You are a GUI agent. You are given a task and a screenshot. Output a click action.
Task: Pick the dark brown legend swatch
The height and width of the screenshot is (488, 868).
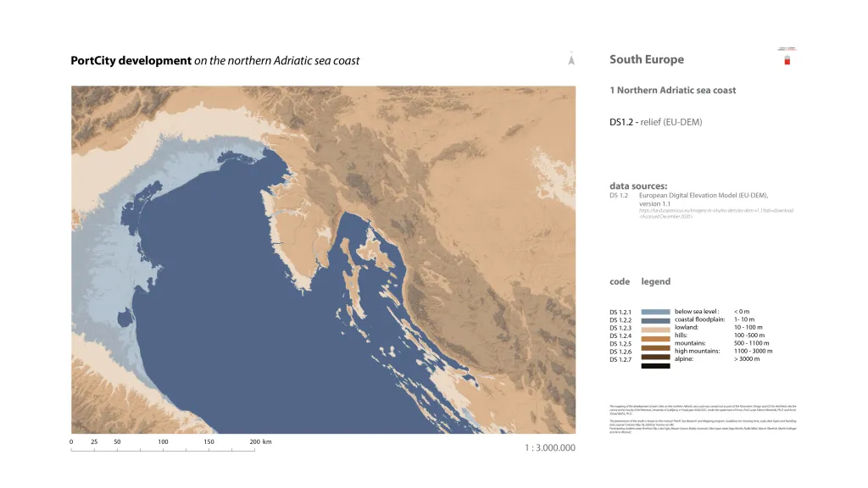(656, 357)
